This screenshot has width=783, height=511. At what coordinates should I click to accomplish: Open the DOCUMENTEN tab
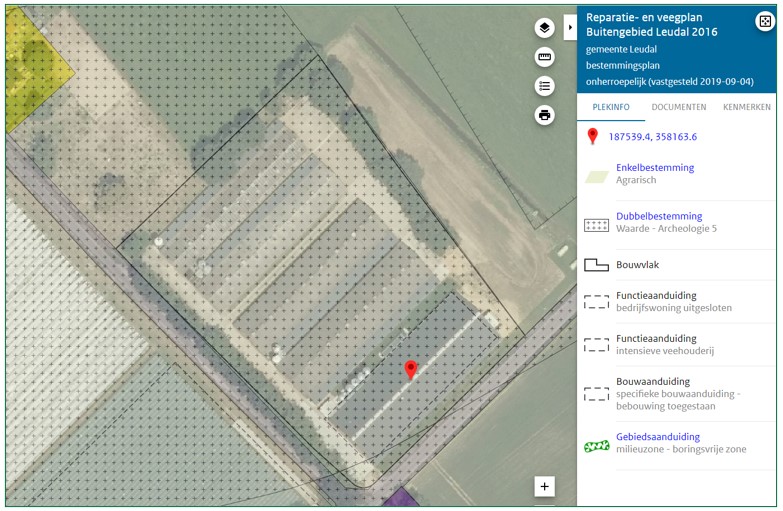(679, 107)
